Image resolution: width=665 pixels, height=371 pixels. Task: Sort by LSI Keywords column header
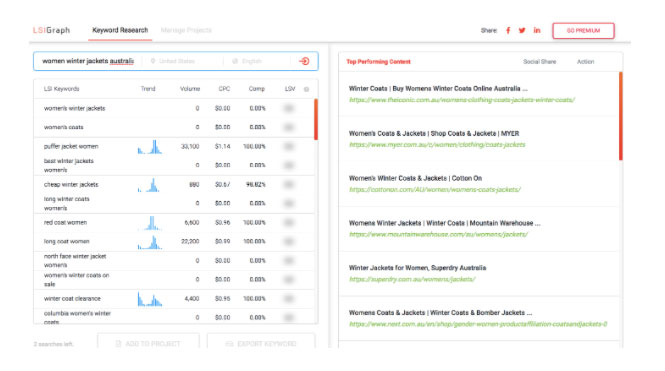(61, 89)
